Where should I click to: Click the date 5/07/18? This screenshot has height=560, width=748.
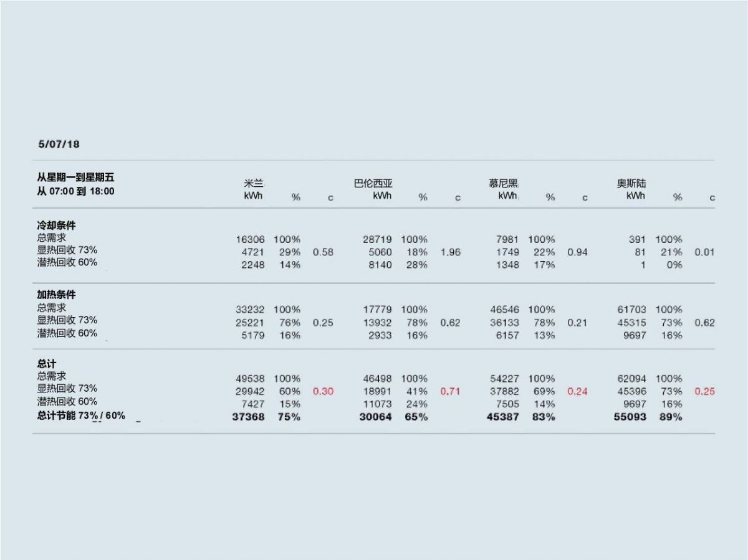[x=59, y=144]
